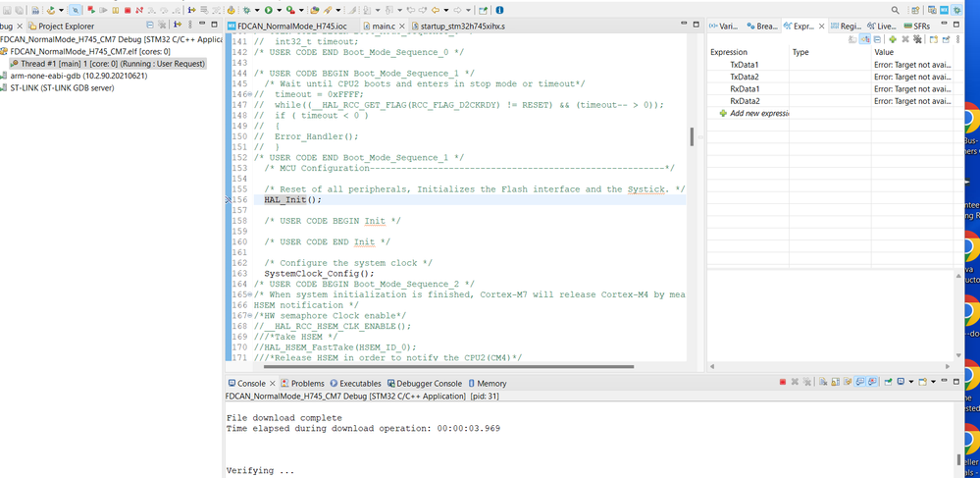This screenshot has width=980, height=478.
Task: Open the Executables tab
Action: (x=356, y=383)
